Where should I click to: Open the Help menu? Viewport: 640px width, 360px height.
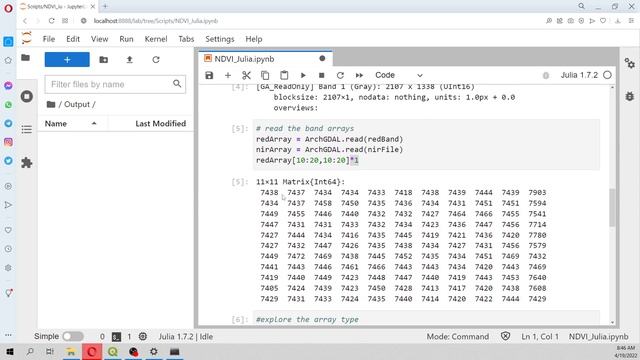(x=253, y=39)
